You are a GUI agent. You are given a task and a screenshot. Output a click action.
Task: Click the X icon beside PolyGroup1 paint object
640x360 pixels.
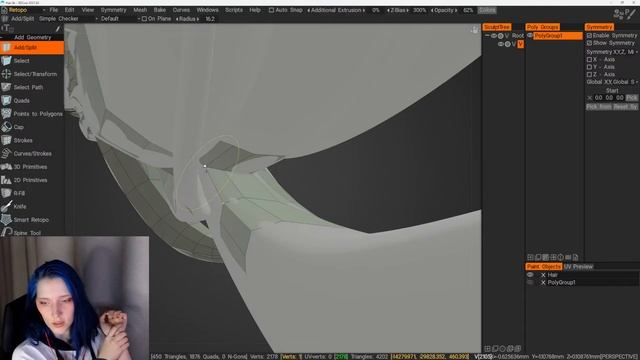(x=543, y=282)
